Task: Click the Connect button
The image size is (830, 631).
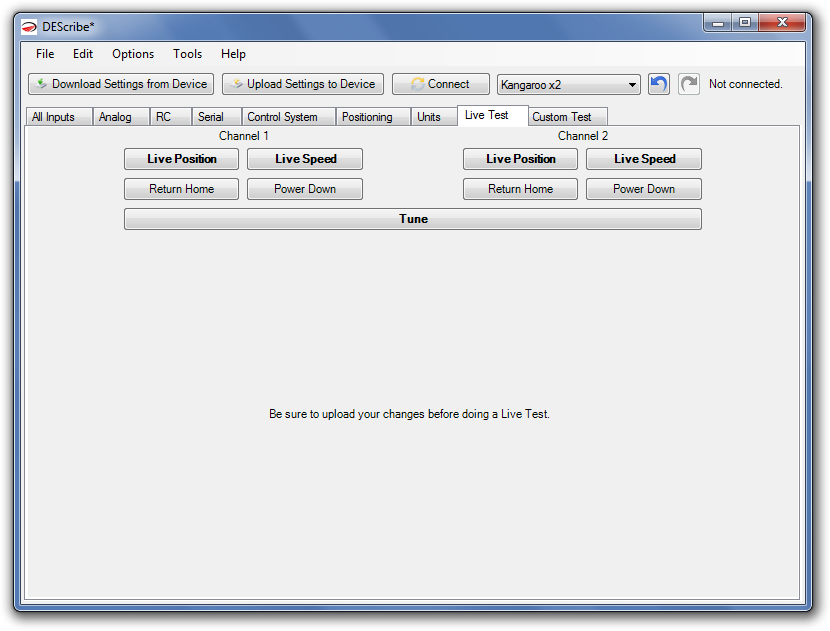Action: [x=440, y=84]
